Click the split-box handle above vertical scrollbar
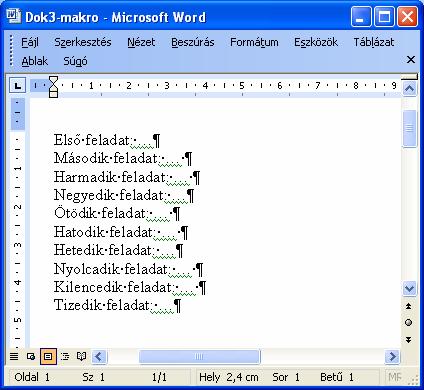 [409, 77]
